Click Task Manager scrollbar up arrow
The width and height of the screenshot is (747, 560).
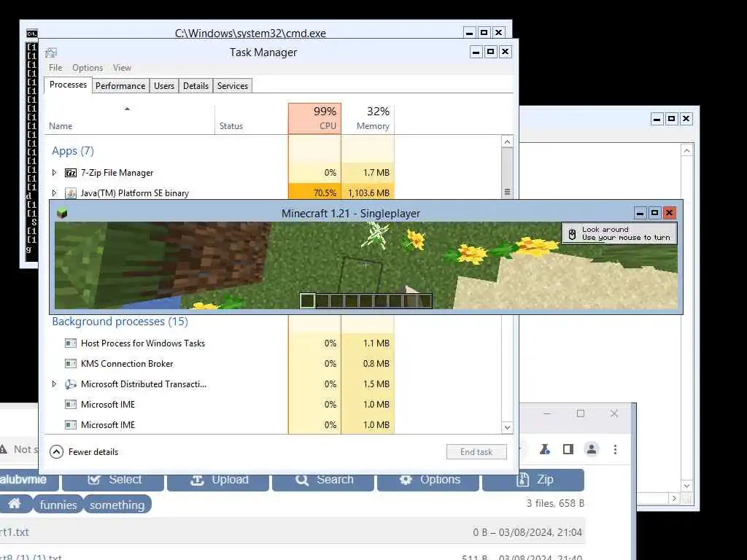pyautogui.click(x=508, y=142)
